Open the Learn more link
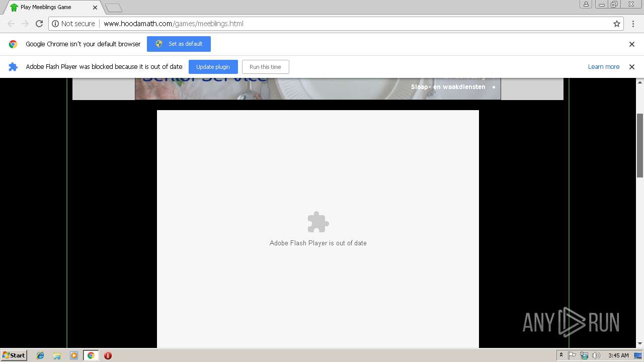Image resolution: width=644 pixels, height=362 pixels. point(604,67)
